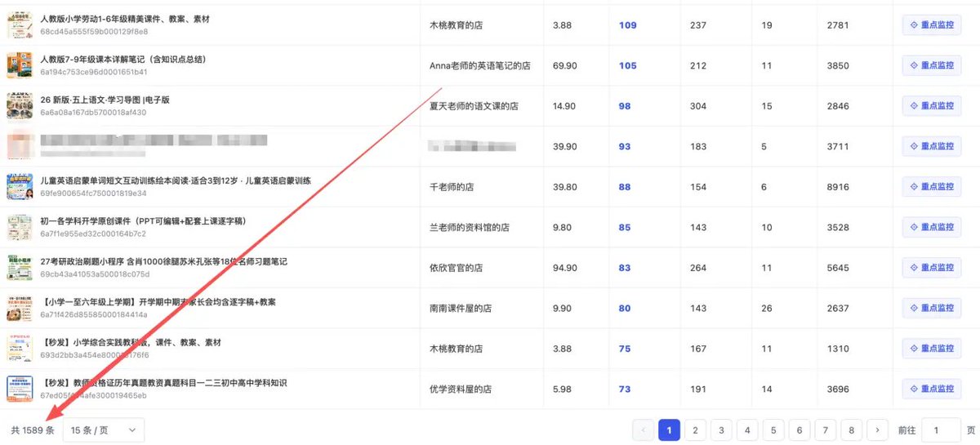Open title 人教版7-9年级课本详解笔记
Screen dimensions: 980x445
pos(123,60)
